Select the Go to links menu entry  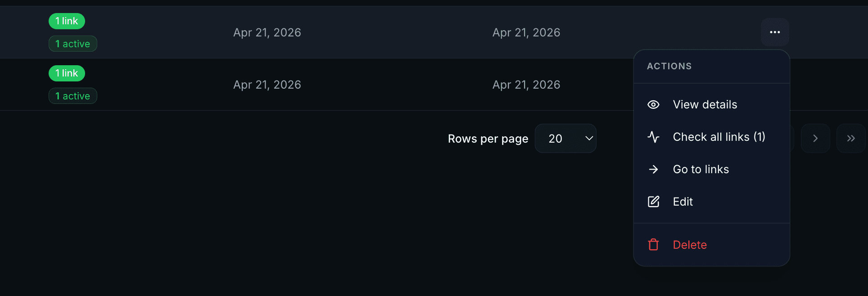[x=701, y=169]
